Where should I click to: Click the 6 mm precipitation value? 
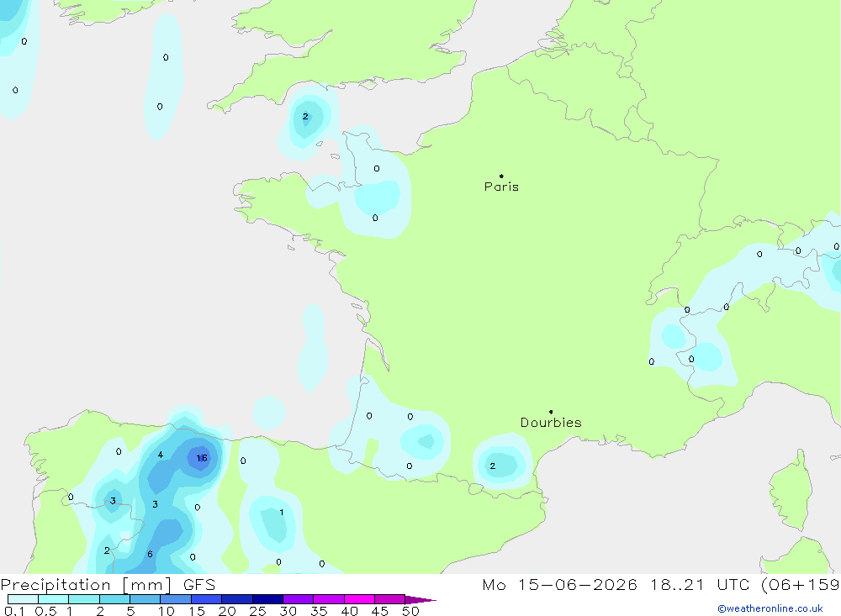tap(151, 554)
